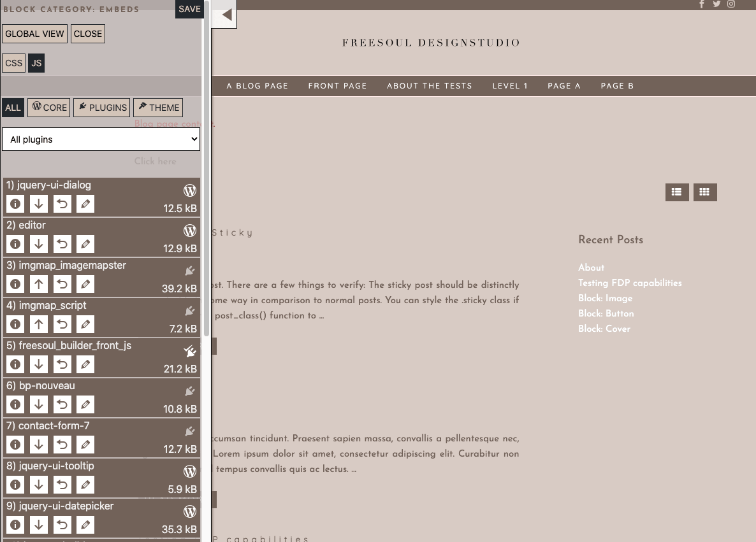The height and width of the screenshot is (542, 756).
Task: Click the 6) bp-nouveau script name
Action: [x=41, y=385]
